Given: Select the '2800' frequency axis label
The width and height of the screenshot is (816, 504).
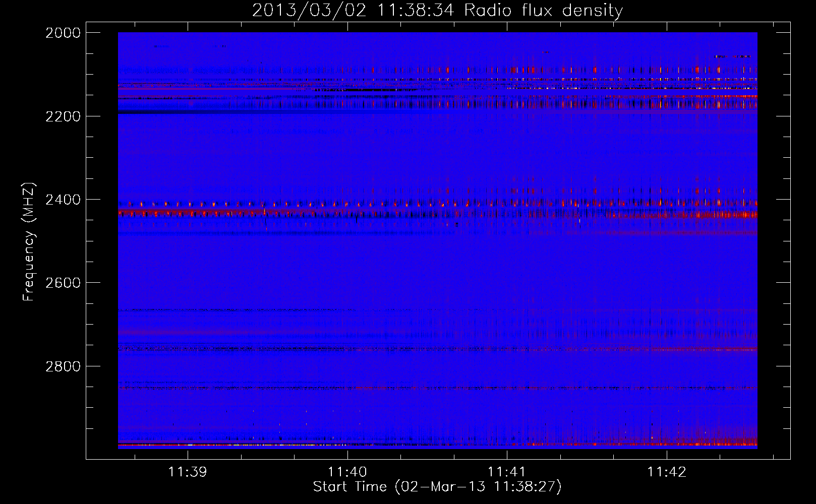Looking at the screenshot, I should point(63,366).
